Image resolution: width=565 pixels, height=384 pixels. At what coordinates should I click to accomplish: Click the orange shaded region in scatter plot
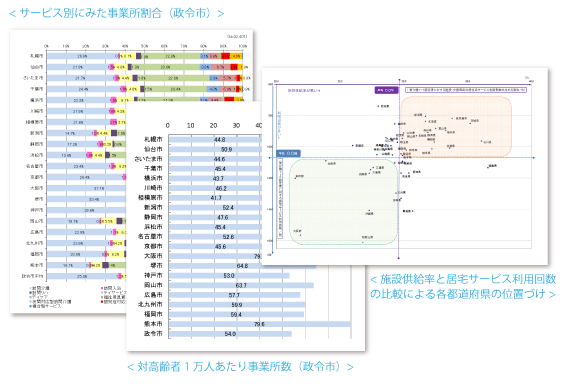click(456, 126)
